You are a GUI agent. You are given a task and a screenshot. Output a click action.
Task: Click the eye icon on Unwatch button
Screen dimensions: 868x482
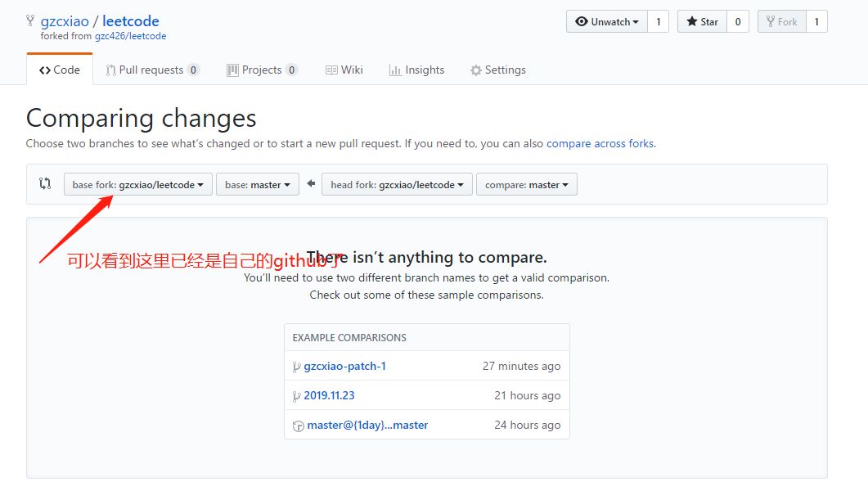click(x=581, y=21)
